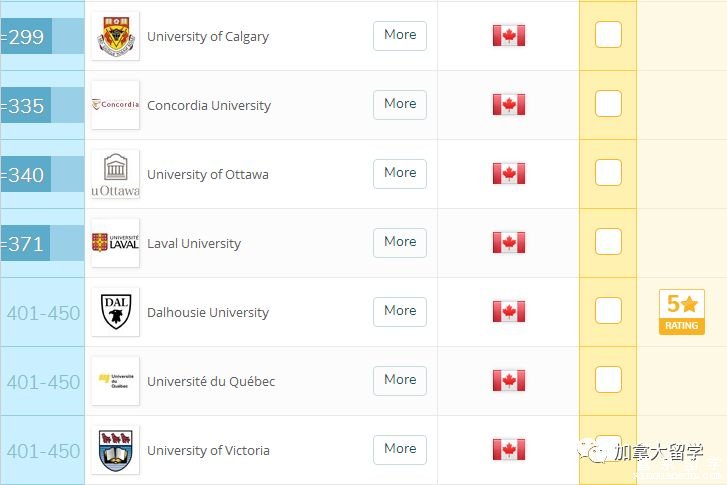Viewport: 727px width, 485px height.
Task: Select the Dalhousie DAL shield logo
Action: pos(115,312)
